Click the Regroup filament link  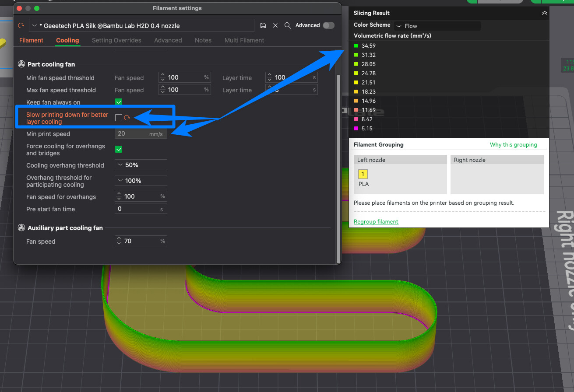pyautogui.click(x=376, y=221)
